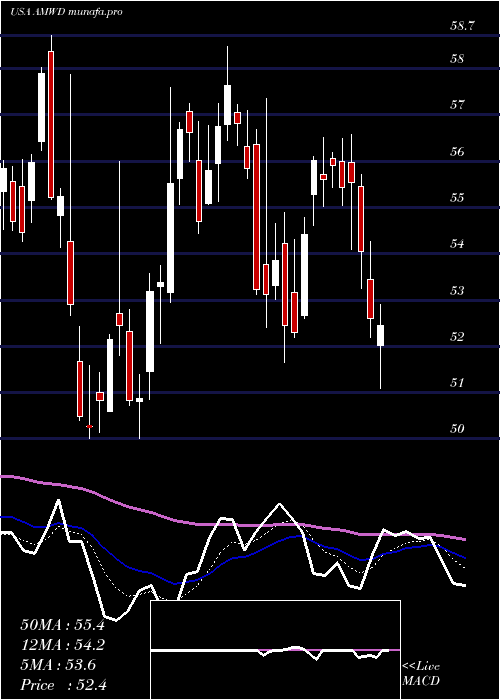Click the '5MA : 53.6' reading
This screenshot has height=700, width=500.
(x=58, y=665)
